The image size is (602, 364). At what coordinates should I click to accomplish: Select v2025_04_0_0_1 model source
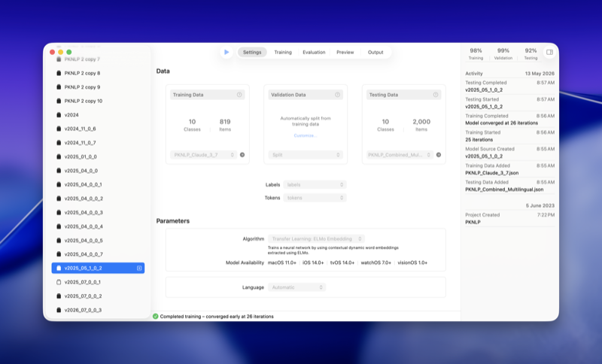[x=98, y=184]
